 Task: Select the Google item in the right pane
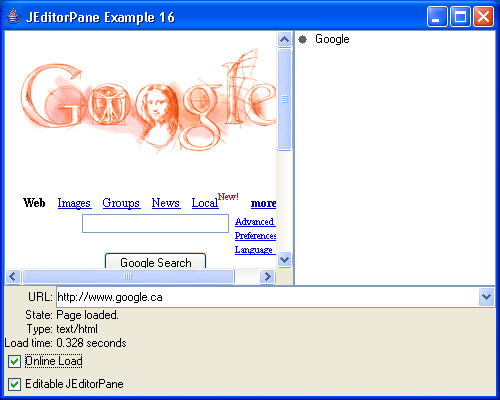pos(332,39)
